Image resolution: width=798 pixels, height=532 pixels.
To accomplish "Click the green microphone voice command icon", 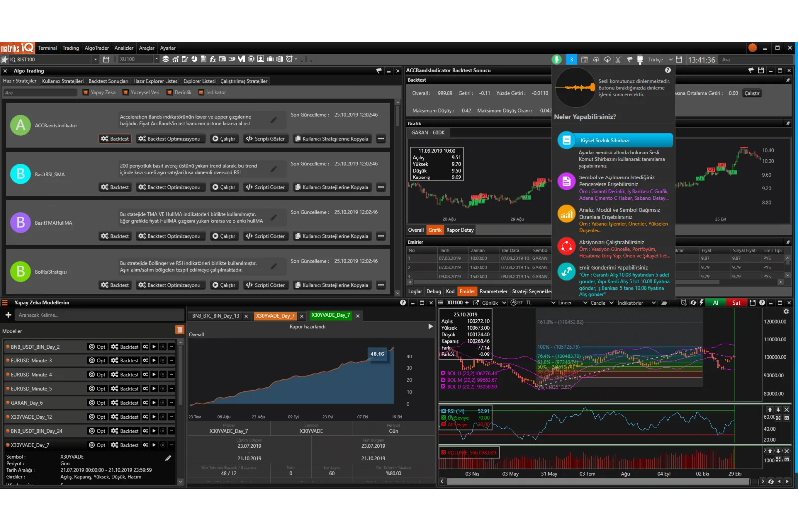I will coord(556,60).
